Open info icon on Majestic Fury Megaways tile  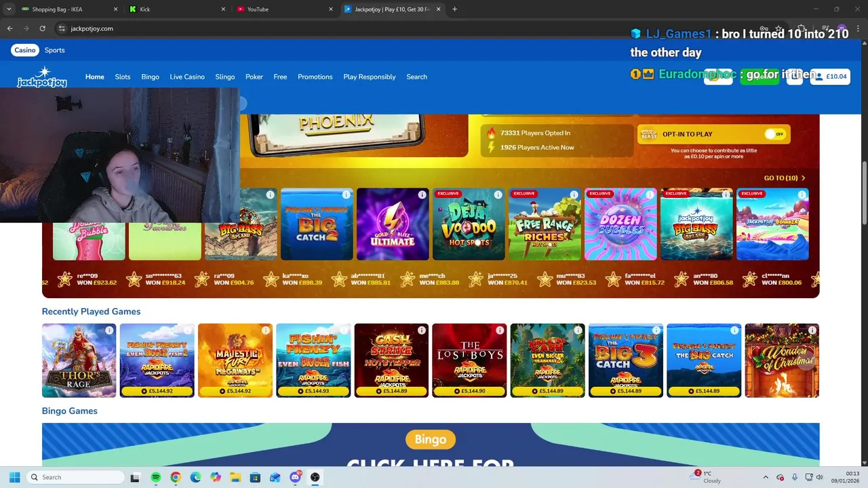(265, 330)
